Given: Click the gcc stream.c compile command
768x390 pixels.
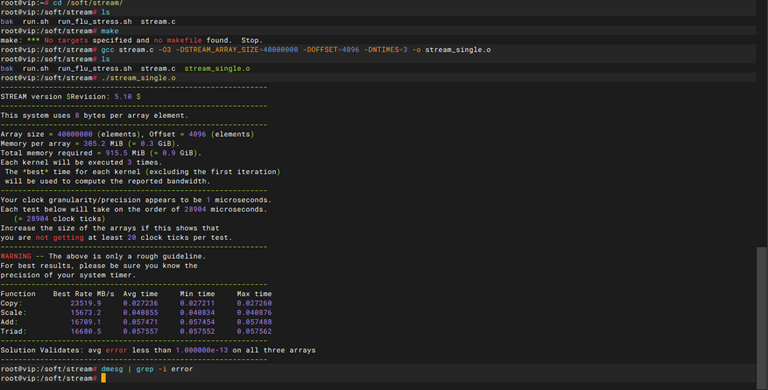Looking at the screenshot, I should [x=296, y=49].
